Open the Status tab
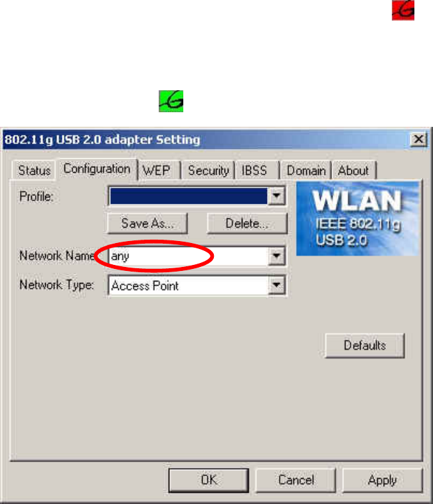The image size is (433, 504). tap(34, 171)
